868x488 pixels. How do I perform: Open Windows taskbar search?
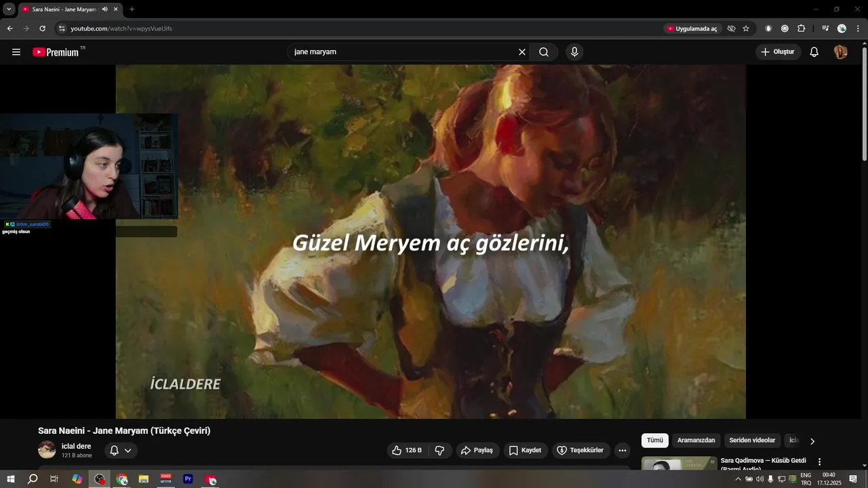tap(33, 479)
